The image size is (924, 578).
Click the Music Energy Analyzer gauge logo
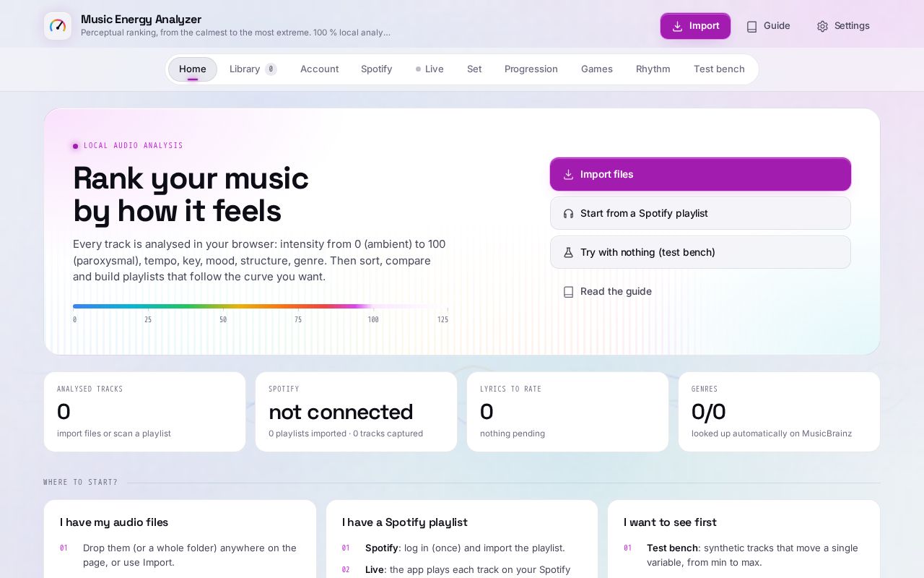[58, 26]
